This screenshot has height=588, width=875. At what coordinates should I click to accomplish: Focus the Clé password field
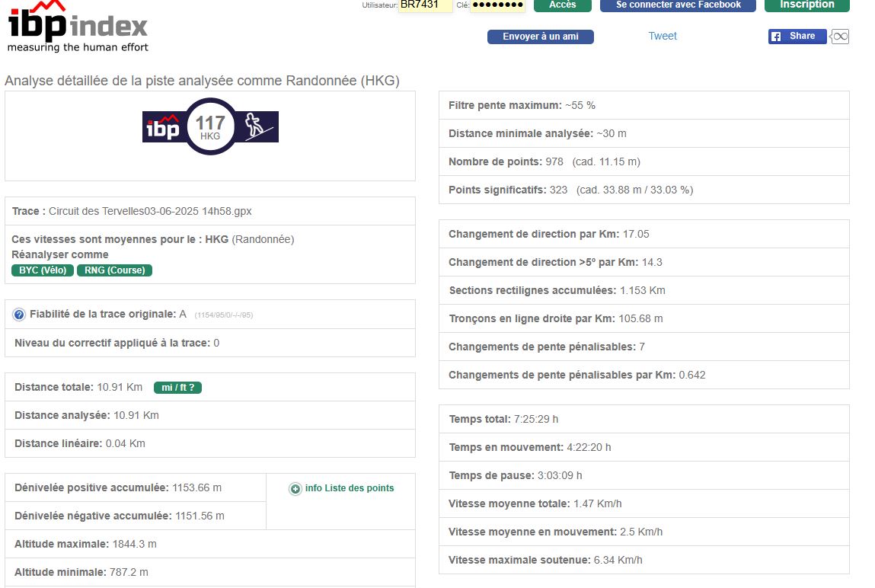tap(498, 5)
